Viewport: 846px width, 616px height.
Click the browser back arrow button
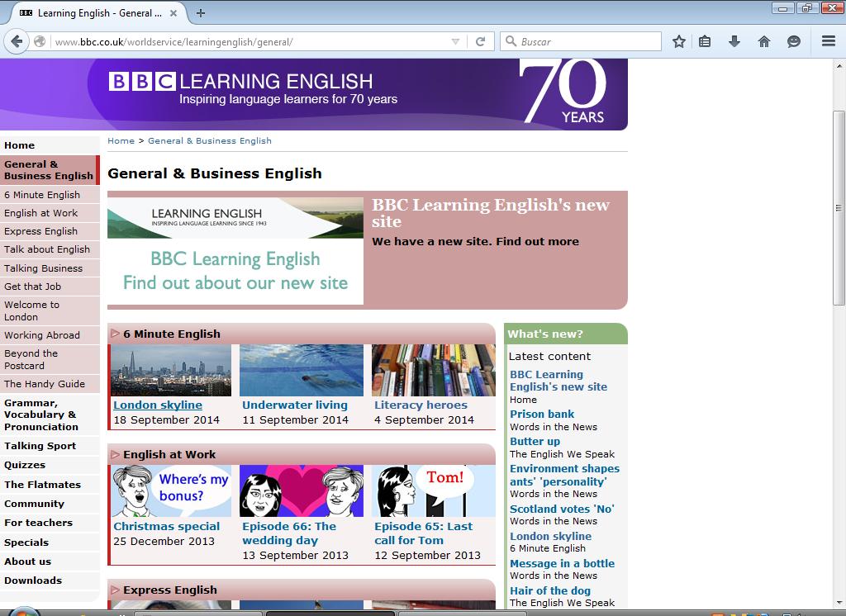[17, 41]
